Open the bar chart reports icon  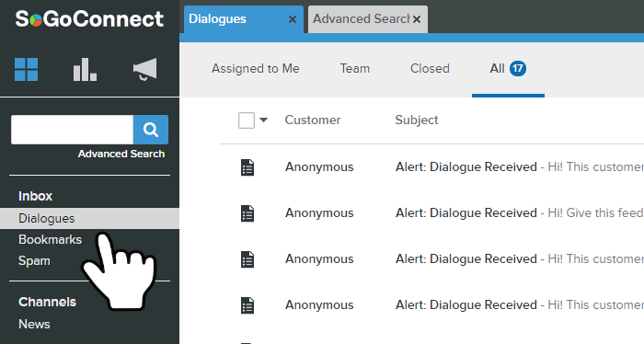point(85,69)
